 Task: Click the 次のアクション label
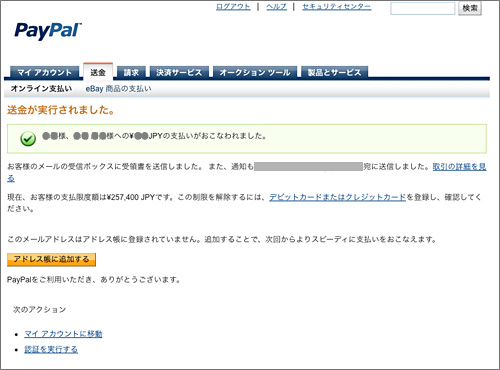pyautogui.click(x=39, y=310)
